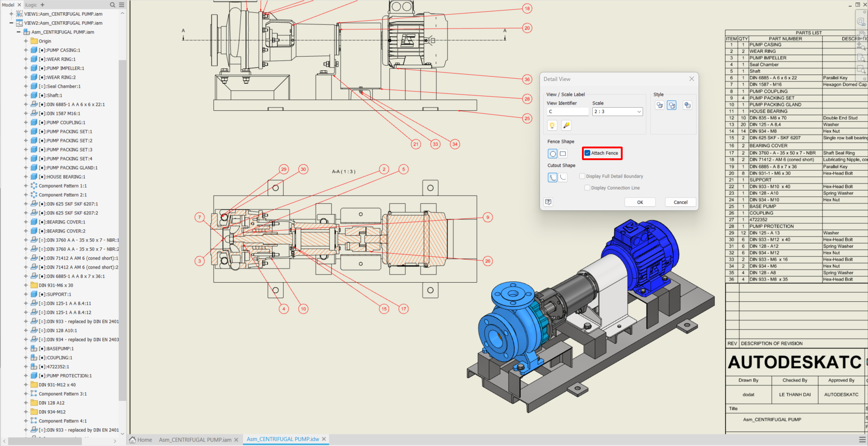The image size is (868, 446).
Task: Open the browser panel hamburger menu
Action: pos(122,5)
